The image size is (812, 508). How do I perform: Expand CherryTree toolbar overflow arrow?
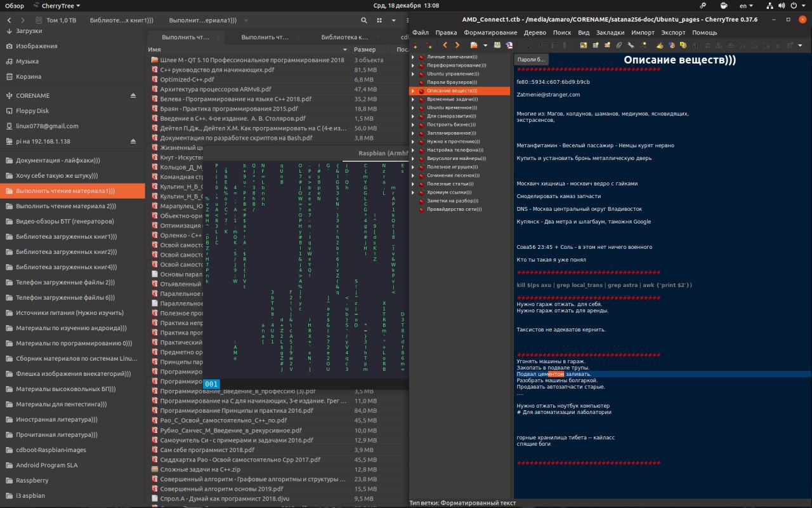800,45
